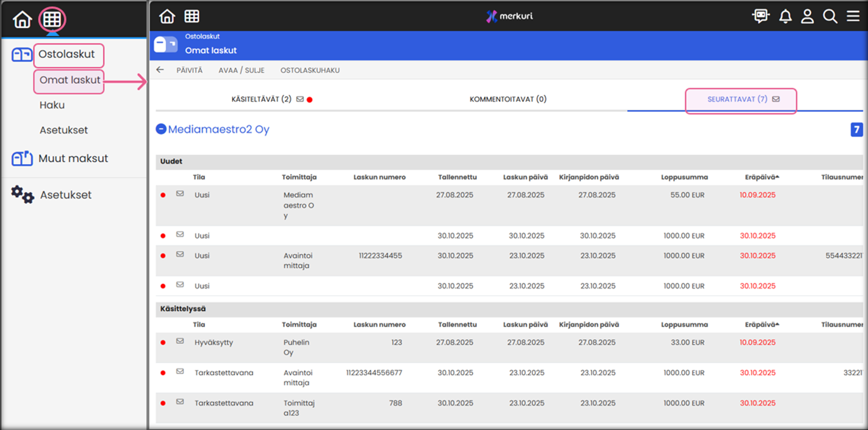
Task: Collapse the Mediamaestro2 Oy group
Action: pos(161,129)
